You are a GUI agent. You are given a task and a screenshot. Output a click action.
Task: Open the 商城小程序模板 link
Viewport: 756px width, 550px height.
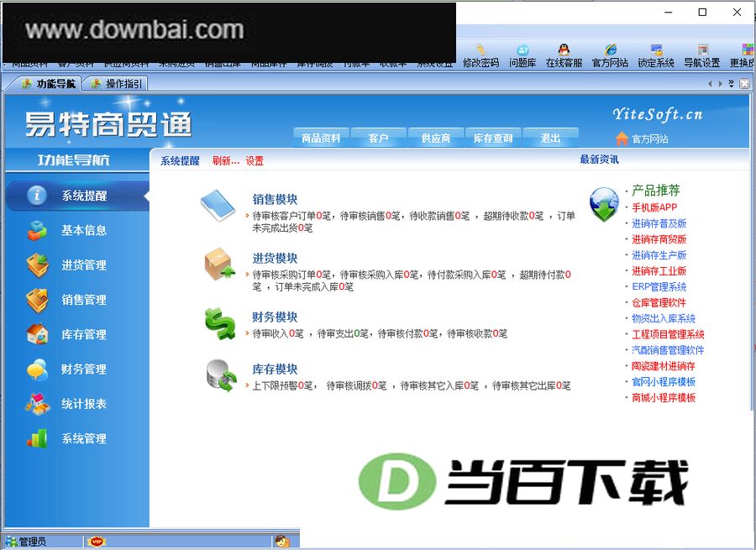664,398
